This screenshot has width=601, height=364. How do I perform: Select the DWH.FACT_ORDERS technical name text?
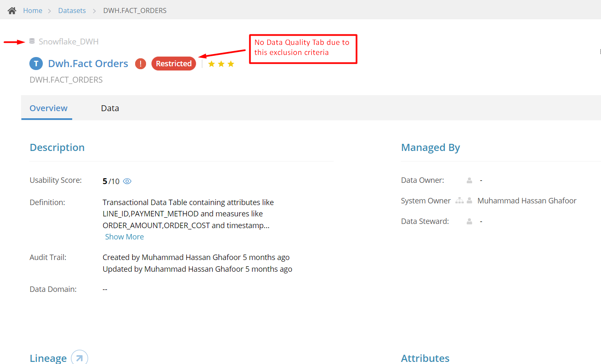[x=66, y=80]
